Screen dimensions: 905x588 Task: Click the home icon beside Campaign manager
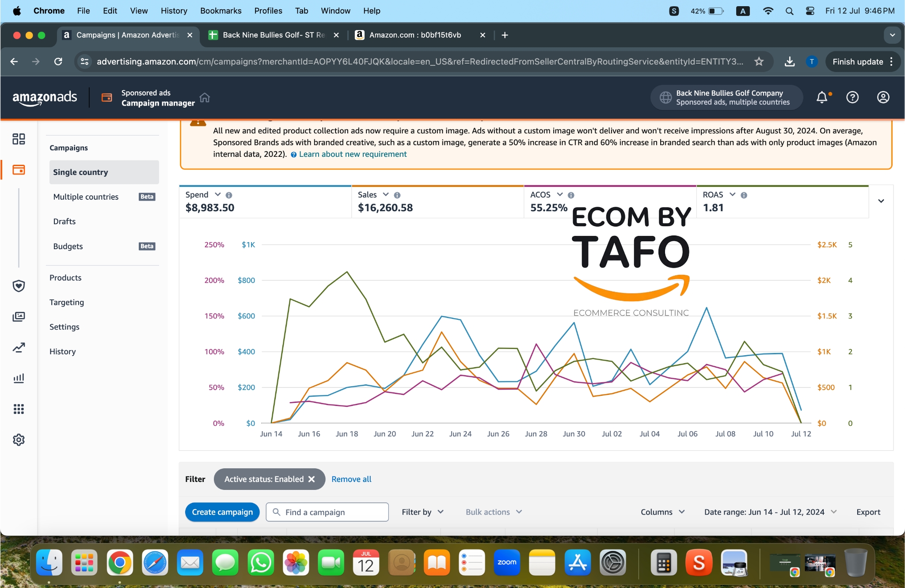click(x=205, y=98)
